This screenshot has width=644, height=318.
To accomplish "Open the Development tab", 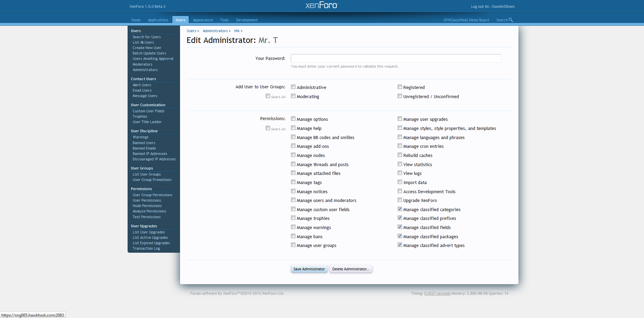I will 247,20.
